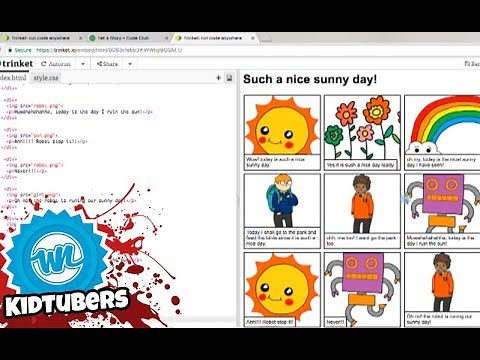Switch to the style.css file tab
The height and width of the screenshot is (360, 480).
click(x=46, y=78)
